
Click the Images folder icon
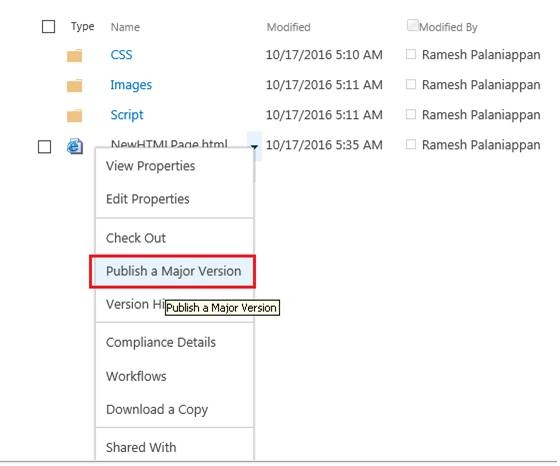point(75,86)
